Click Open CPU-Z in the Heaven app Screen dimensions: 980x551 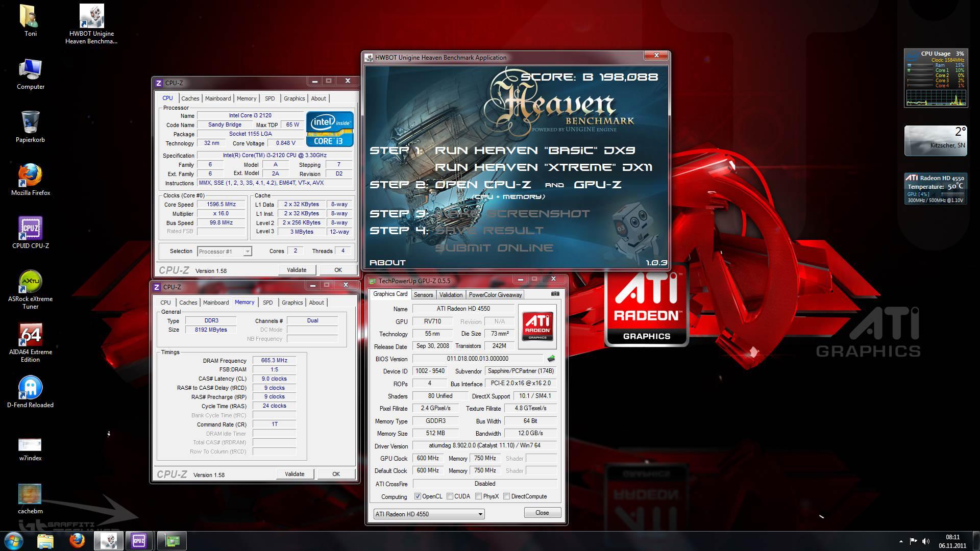pyautogui.click(x=482, y=185)
